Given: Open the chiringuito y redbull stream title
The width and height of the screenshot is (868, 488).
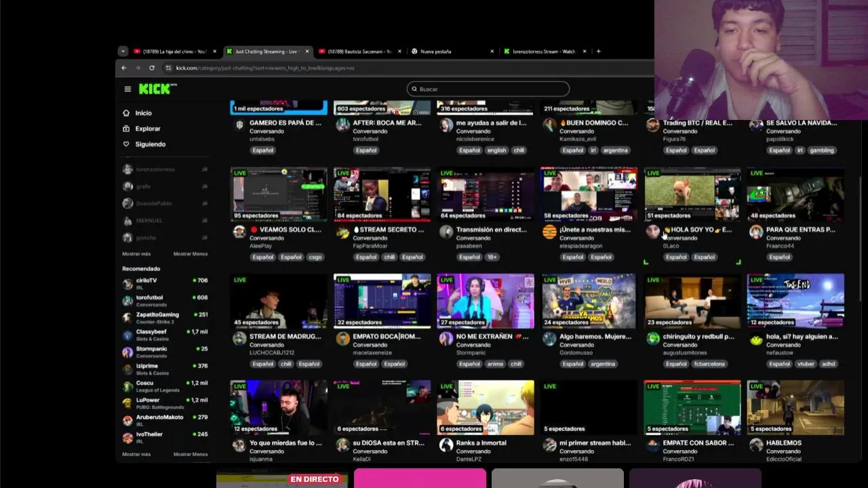Looking at the screenshot, I should coord(698,336).
